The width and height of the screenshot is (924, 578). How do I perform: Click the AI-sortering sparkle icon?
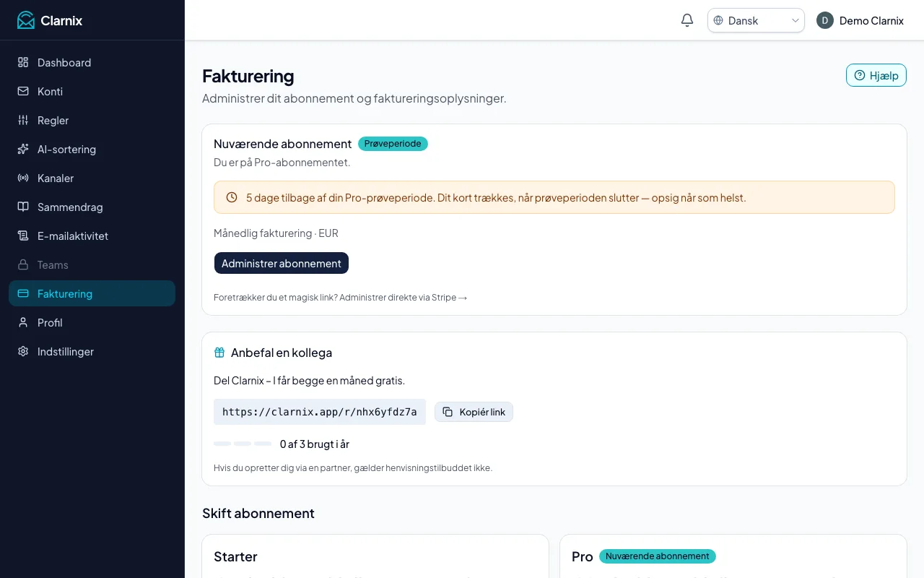23,149
